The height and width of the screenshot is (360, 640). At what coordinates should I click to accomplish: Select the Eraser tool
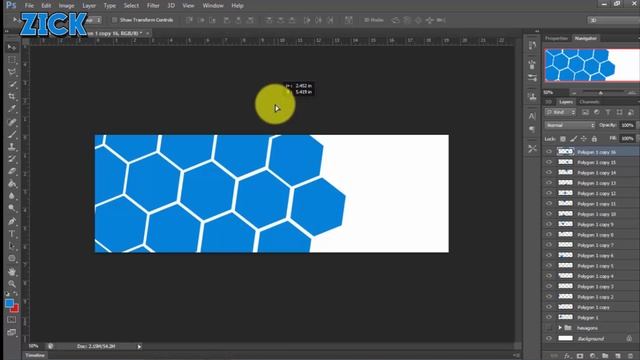[12, 171]
